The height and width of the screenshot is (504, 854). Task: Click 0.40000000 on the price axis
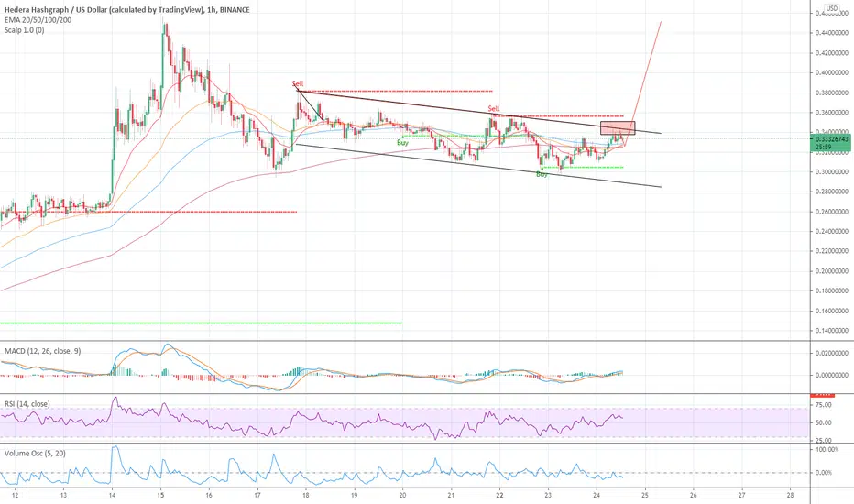(832, 73)
